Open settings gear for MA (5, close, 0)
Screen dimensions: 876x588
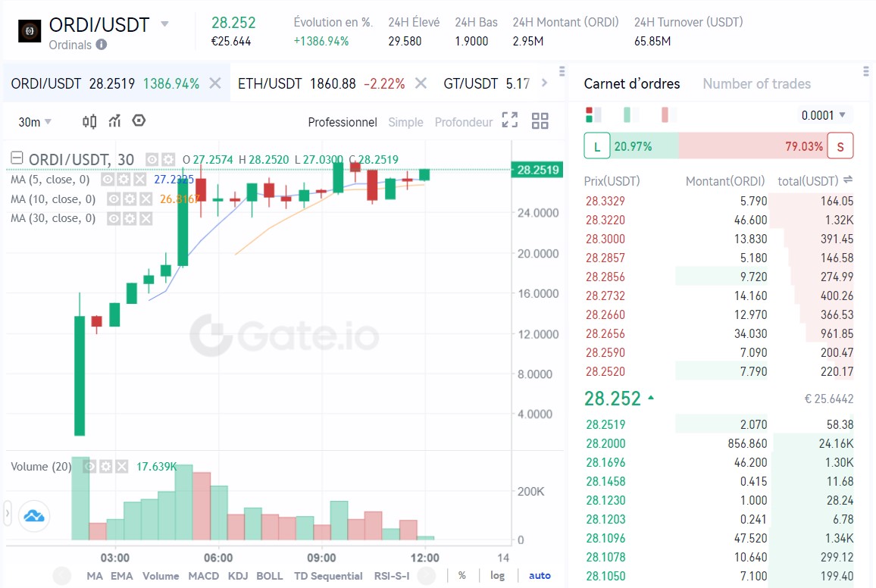[124, 180]
